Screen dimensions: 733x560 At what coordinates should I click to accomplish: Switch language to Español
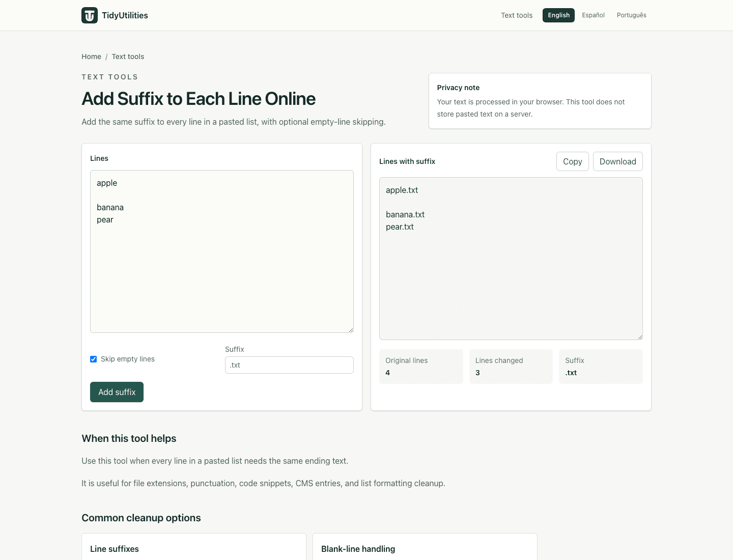coord(593,15)
